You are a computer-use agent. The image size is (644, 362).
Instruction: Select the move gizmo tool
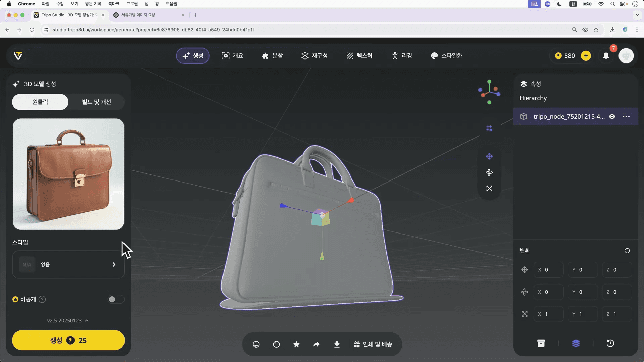click(489, 156)
